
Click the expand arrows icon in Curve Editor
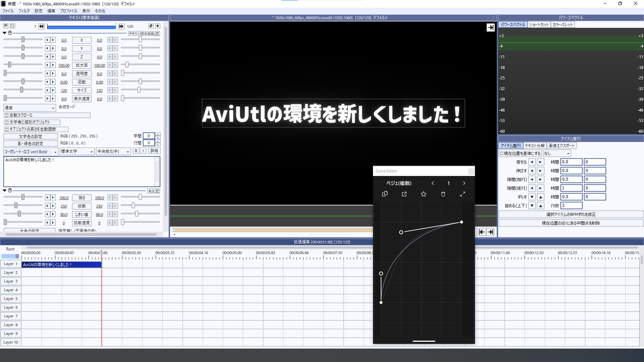tap(463, 194)
